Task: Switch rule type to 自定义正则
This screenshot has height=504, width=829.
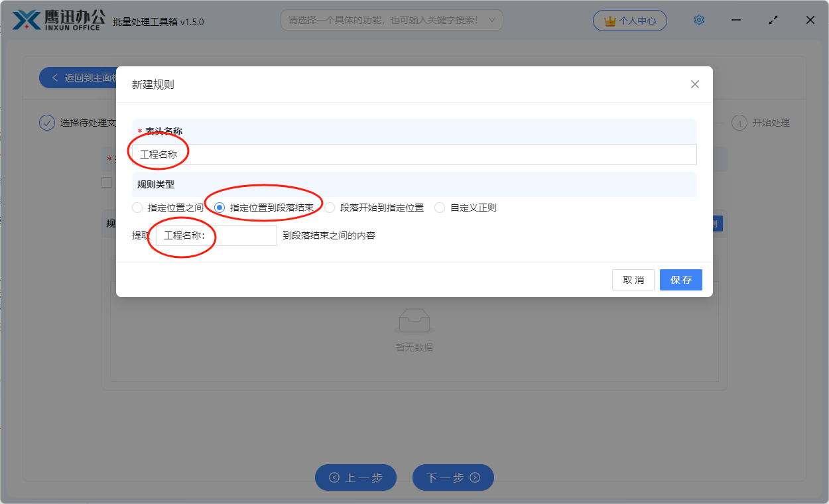Action: coord(439,207)
